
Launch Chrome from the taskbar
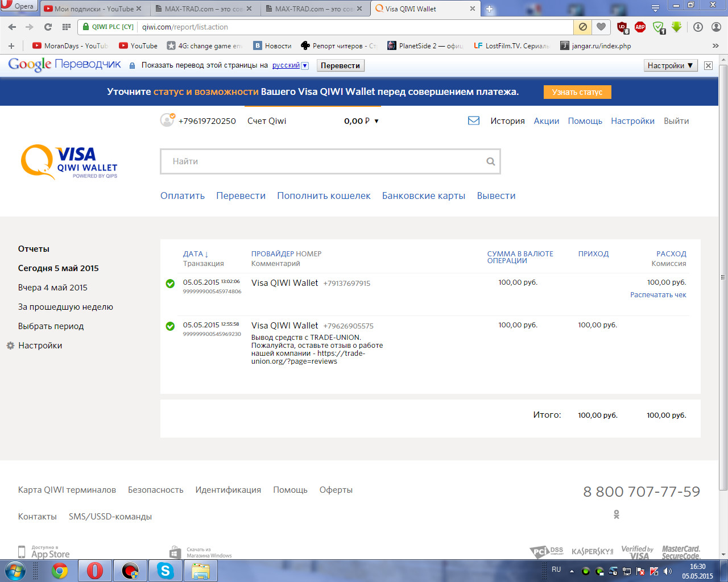point(60,571)
